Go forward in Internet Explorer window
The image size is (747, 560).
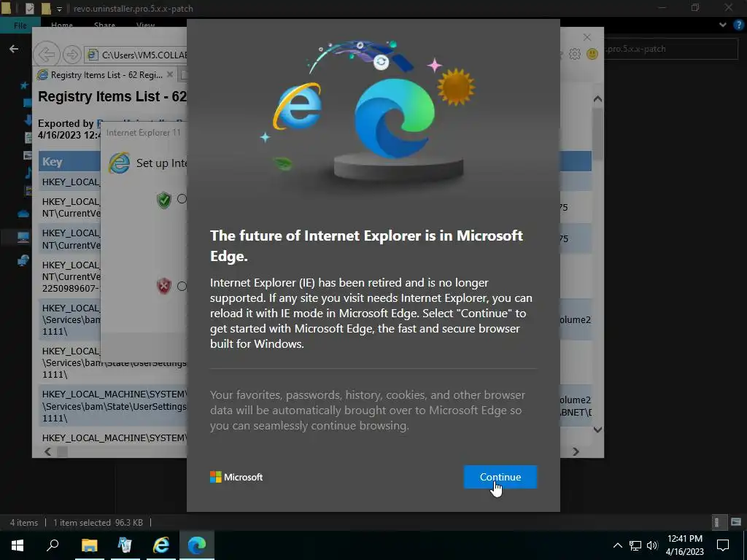click(72, 55)
